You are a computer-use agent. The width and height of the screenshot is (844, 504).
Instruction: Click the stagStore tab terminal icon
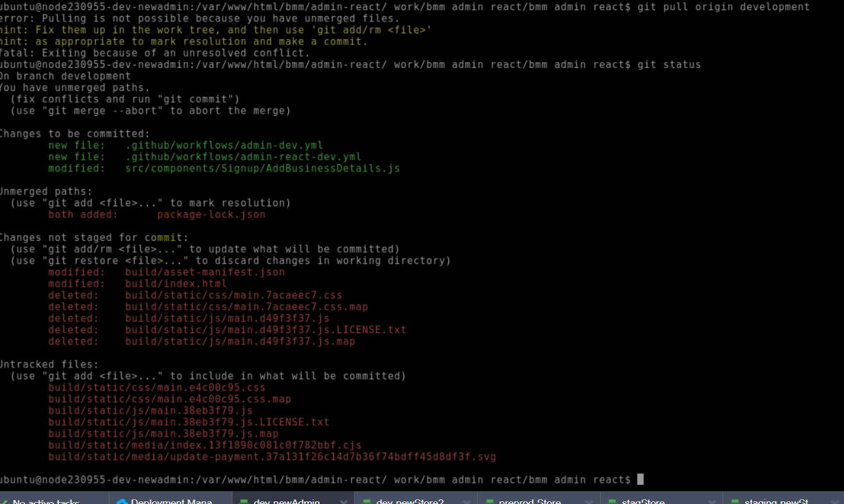pos(612,502)
